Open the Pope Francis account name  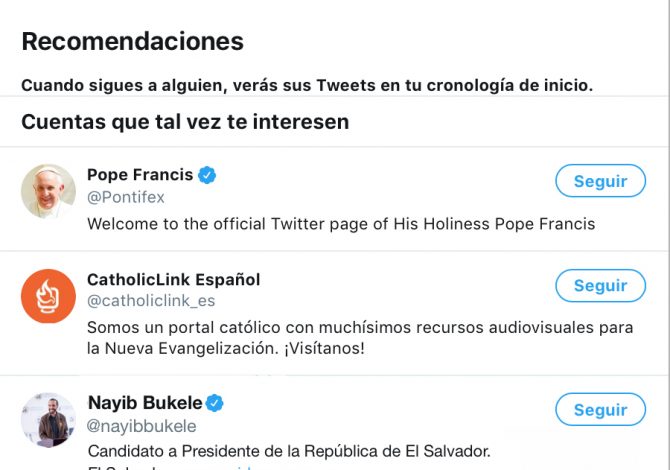point(140,175)
